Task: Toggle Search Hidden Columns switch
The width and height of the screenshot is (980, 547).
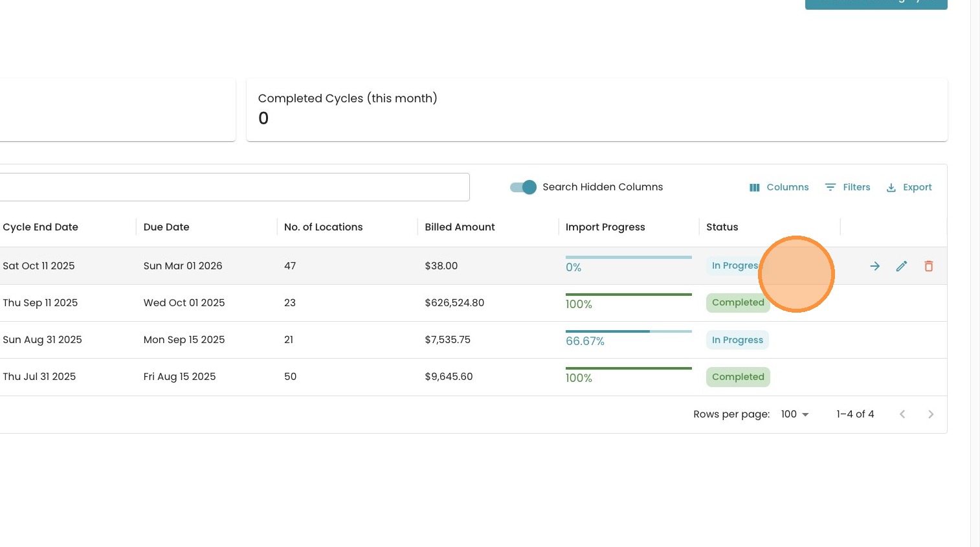Action: click(x=523, y=187)
